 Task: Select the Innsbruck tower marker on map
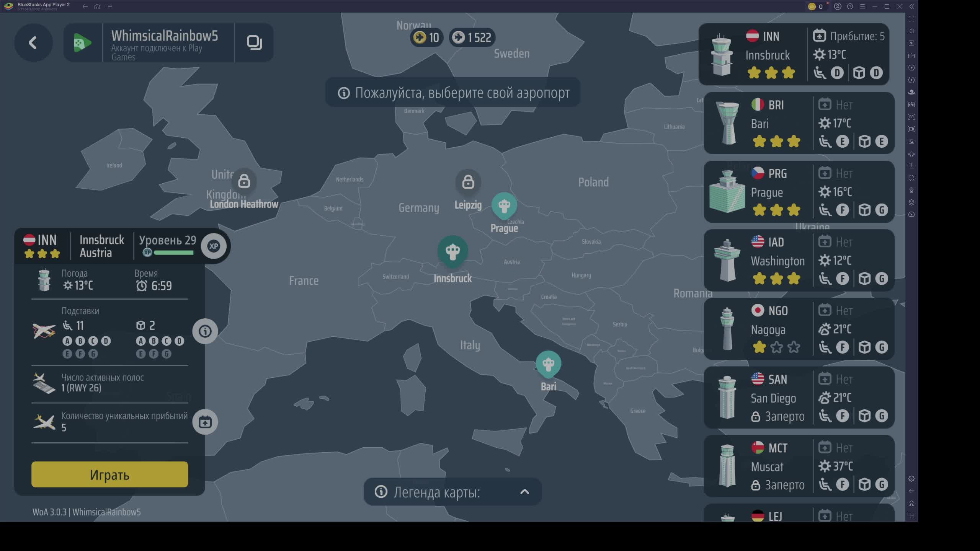[x=452, y=251]
